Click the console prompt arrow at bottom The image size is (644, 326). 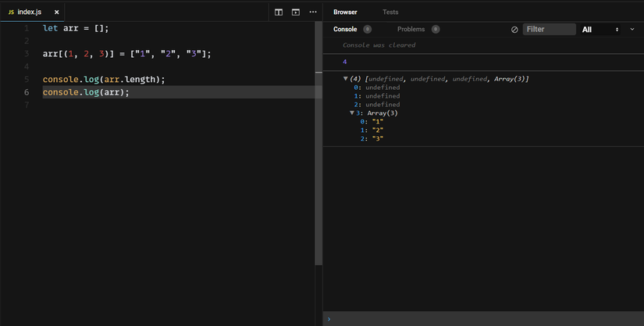pos(329,319)
